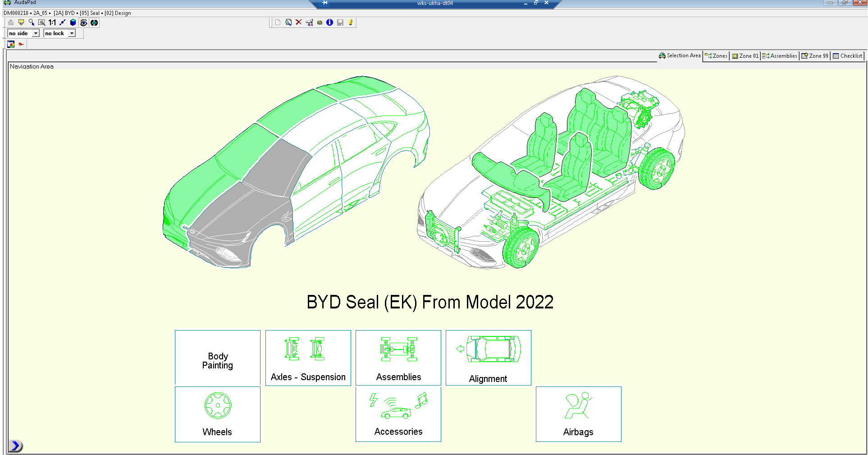This screenshot has width=868, height=455.
Task: Select the zoom region magnifier tool
Action: pyautogui.click(x=41, y=23)
